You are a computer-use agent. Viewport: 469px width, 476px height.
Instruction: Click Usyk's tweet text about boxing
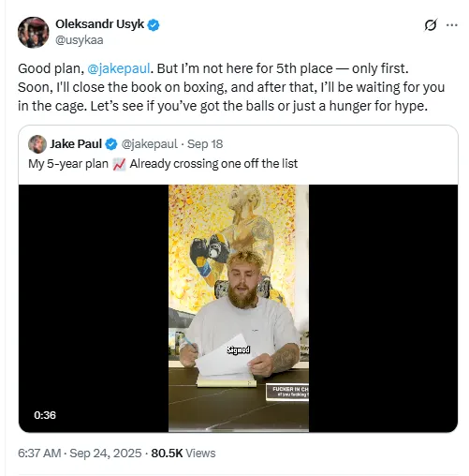click(231, 87)
